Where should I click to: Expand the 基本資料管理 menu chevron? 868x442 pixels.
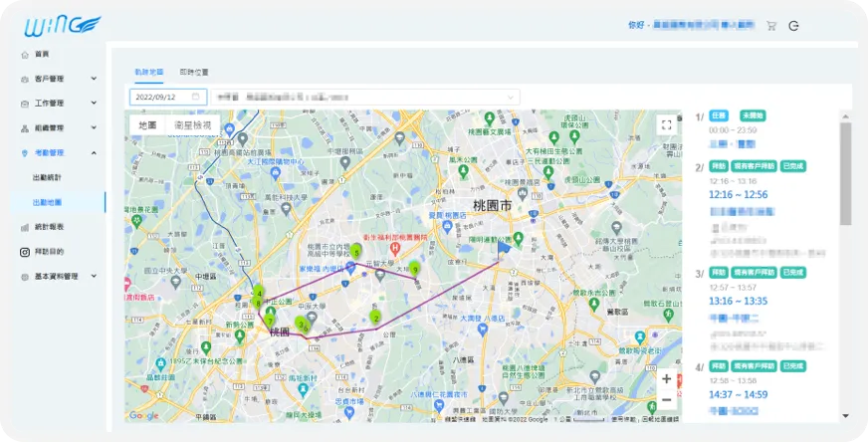94,276
